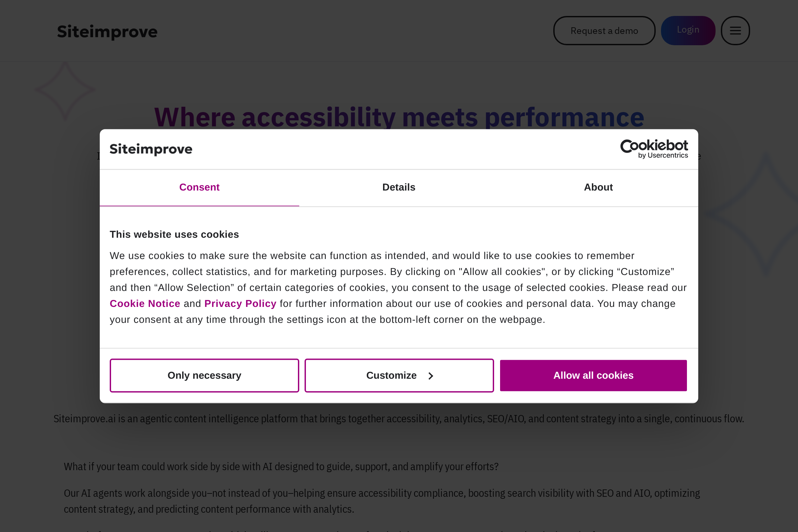Select the Consent tab
The image size is (798, 532).
point(199,187)
